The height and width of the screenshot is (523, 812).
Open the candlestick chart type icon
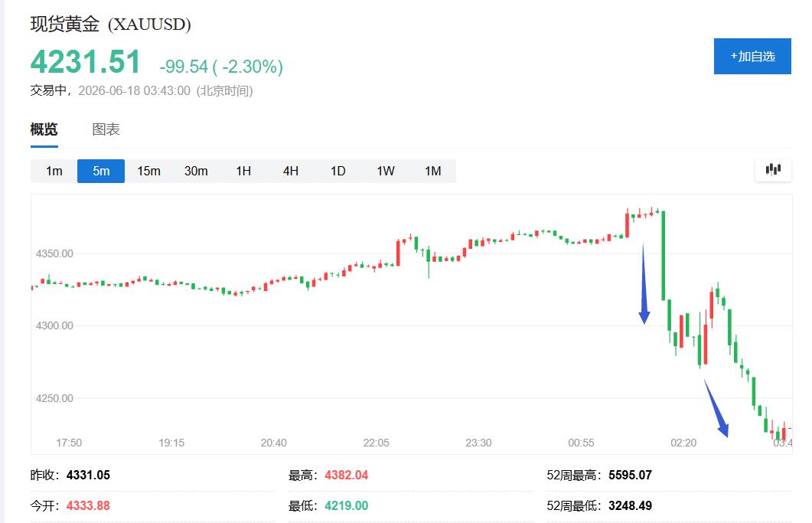click(x=773, y=170)
